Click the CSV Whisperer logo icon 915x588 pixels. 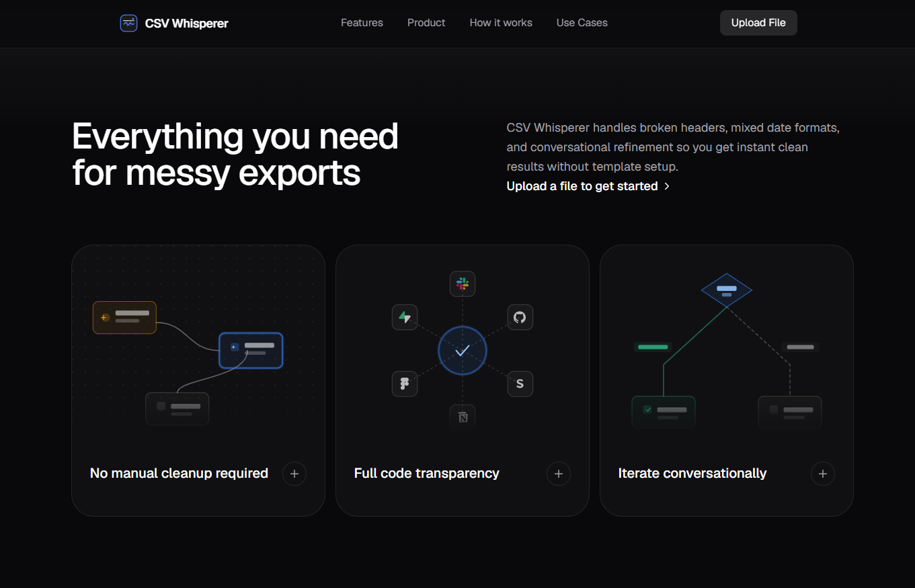pos(128,23)
